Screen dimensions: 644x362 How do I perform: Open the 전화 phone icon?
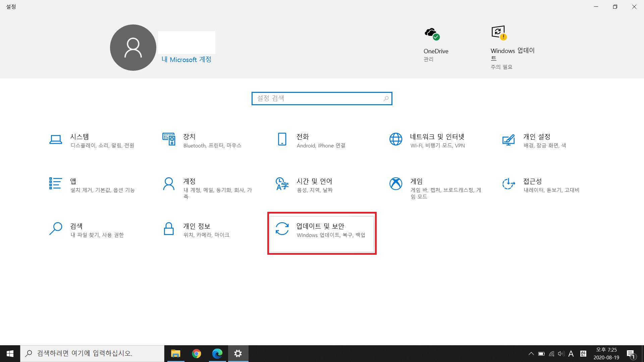282,139
